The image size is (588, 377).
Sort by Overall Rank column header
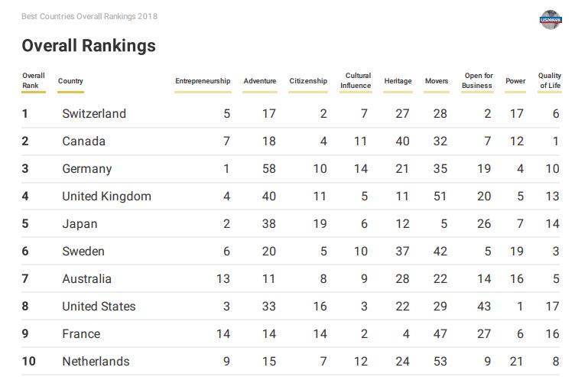click(33, 81)
